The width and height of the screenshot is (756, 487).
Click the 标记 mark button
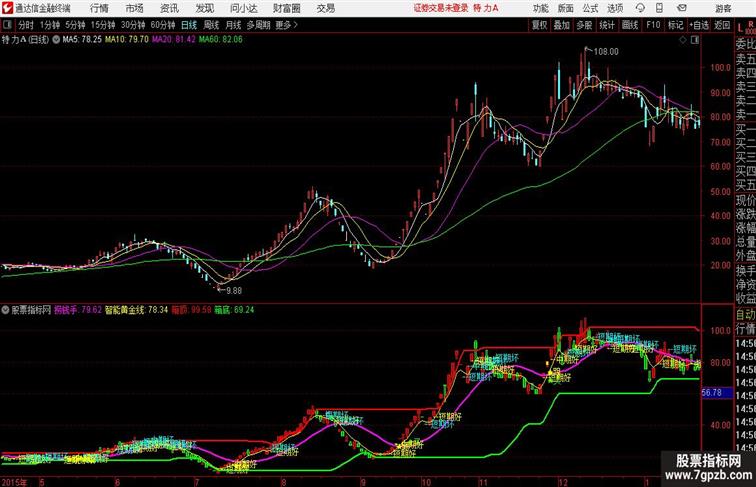[675, 25]
